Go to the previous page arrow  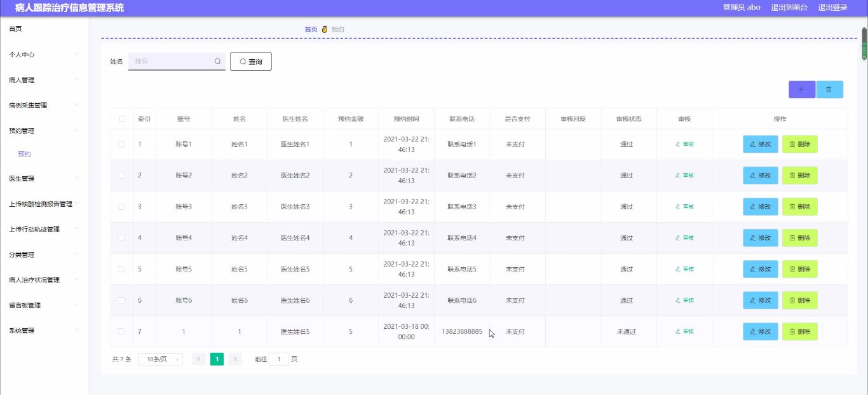coord(199,359)
